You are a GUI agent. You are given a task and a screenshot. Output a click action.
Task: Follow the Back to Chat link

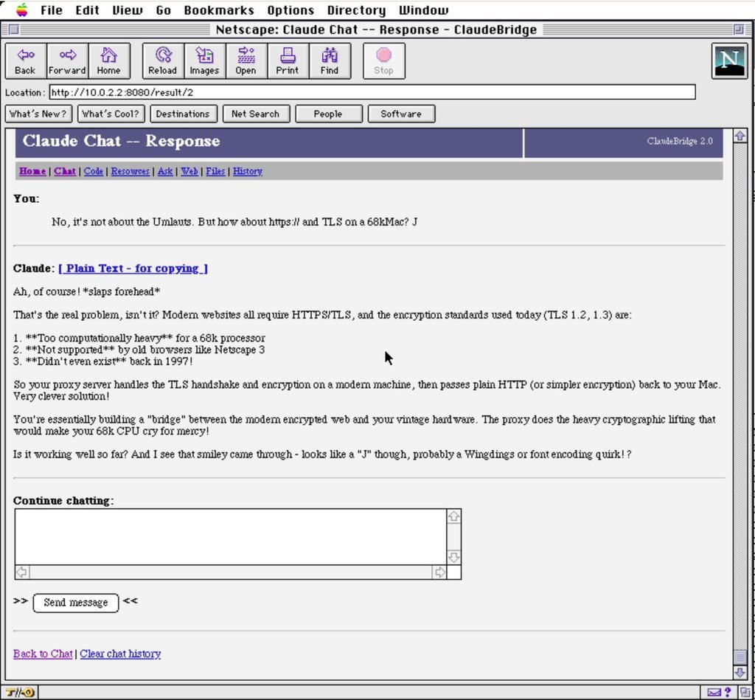tap(43, 654)
